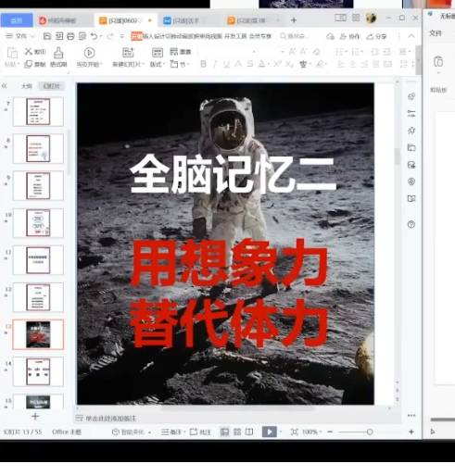The image size is (455, 476).
Task: Click the zoom out minus icon
Action: pos(330,432)
